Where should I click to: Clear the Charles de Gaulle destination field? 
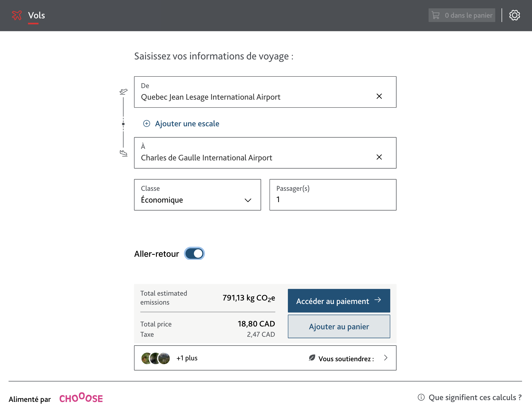379,157
